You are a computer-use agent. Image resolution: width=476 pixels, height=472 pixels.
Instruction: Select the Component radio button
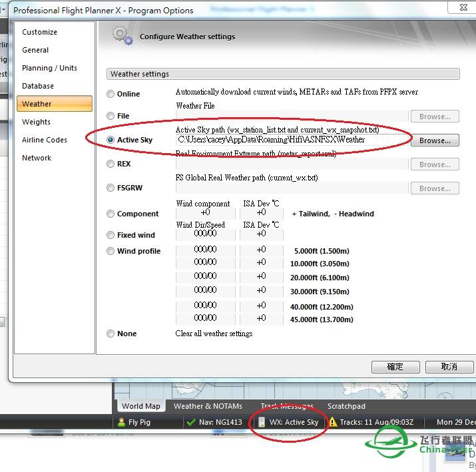point(111,214)
